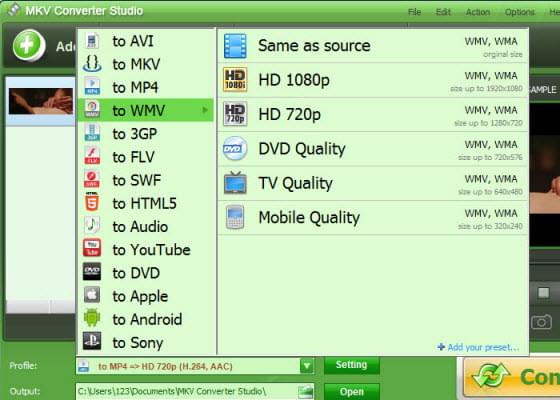Select the video thumbnail in file list
The width and height of the screenshot is (560, 400).
[x=40, y=101]
